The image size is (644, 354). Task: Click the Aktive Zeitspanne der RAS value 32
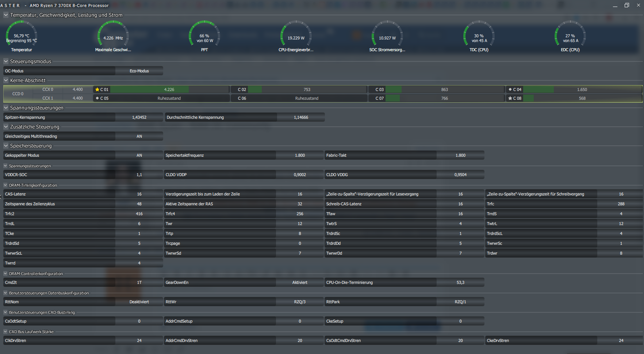point(300,204)
